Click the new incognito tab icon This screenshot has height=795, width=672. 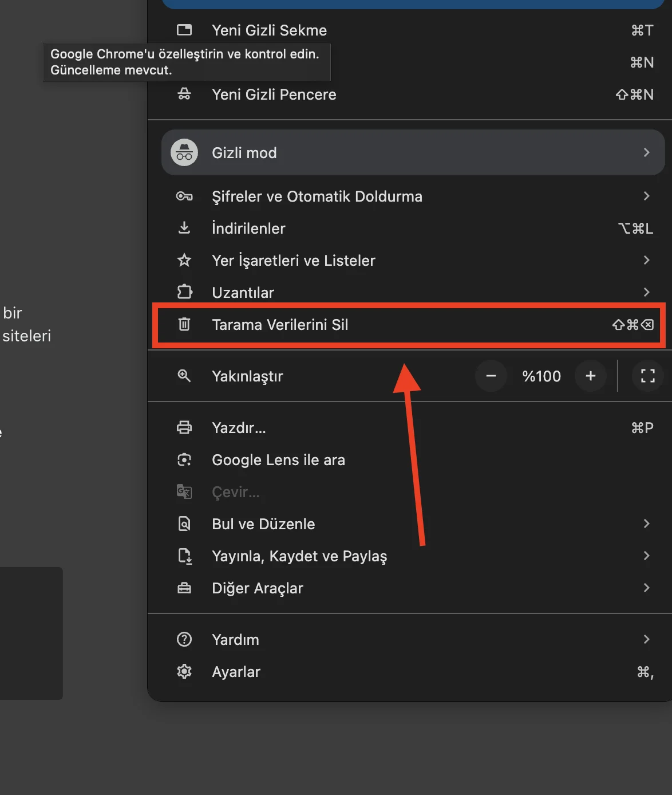pyautogui.click(x=184, y=30)
